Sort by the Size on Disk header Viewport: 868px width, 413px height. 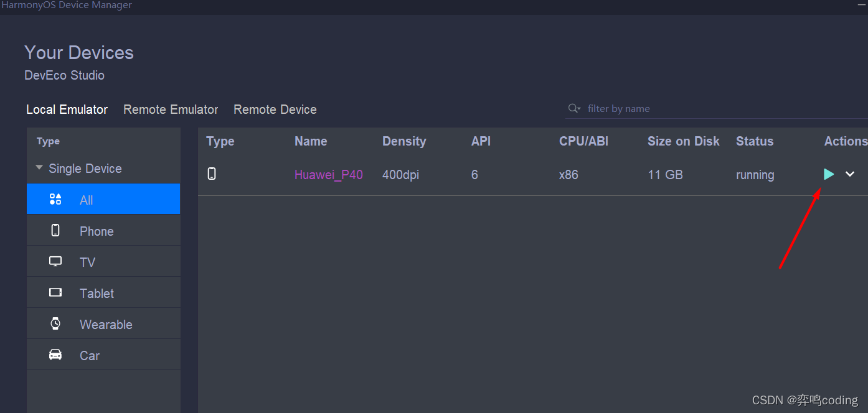(x=683, y=141)
